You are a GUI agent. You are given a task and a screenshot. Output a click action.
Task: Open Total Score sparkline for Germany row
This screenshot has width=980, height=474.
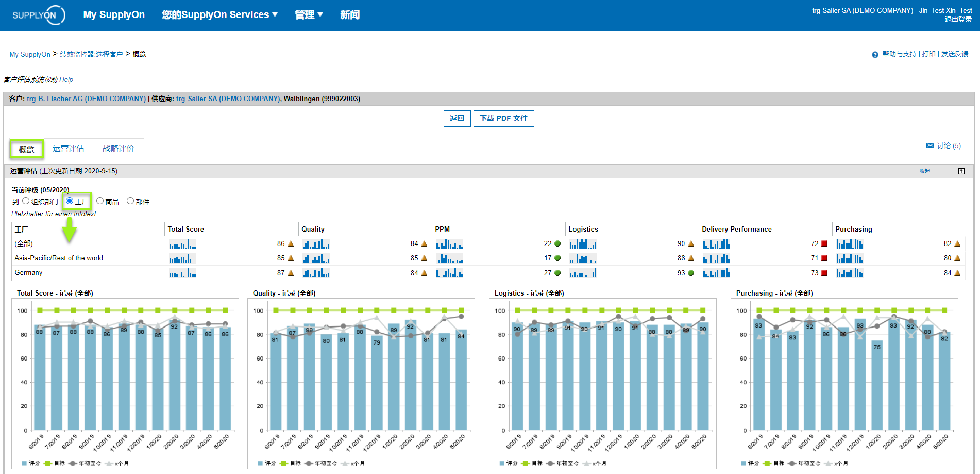pos(182,273)
